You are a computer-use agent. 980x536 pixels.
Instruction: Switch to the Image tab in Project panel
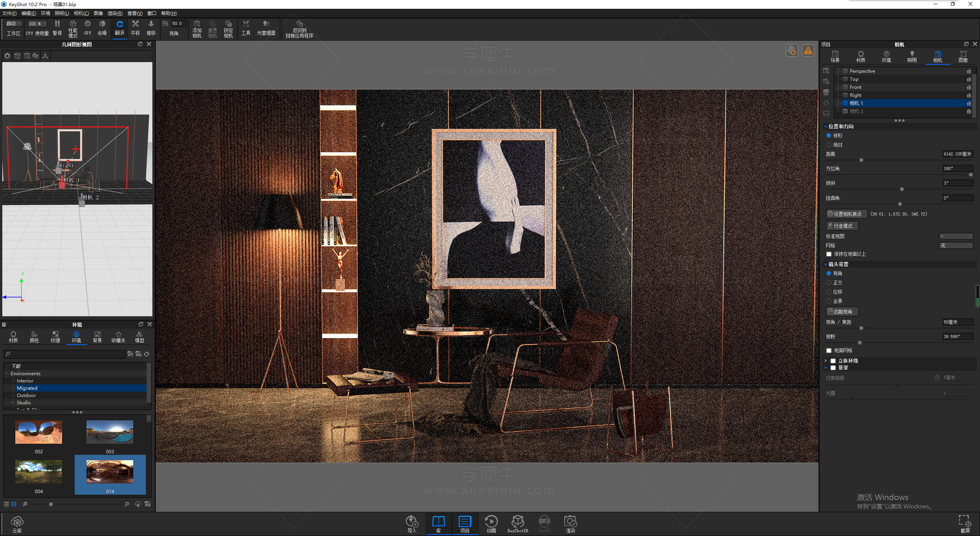(x=963, y=57)
